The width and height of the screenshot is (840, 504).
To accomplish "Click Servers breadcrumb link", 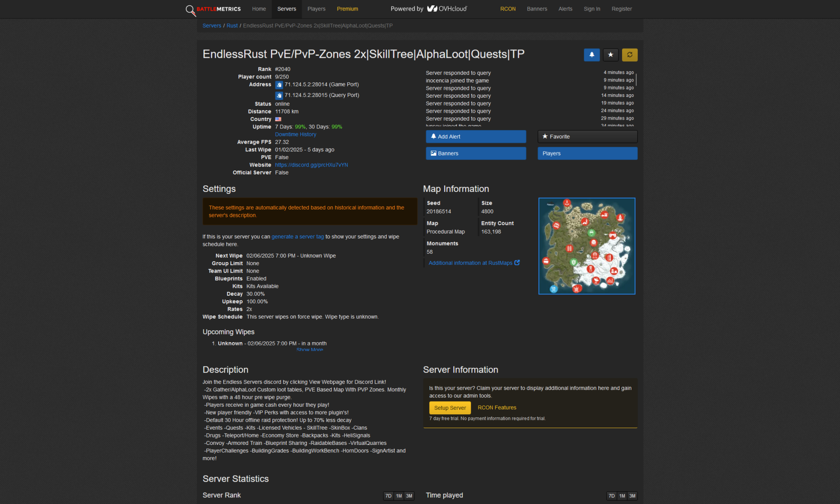I will coord(212,26).
